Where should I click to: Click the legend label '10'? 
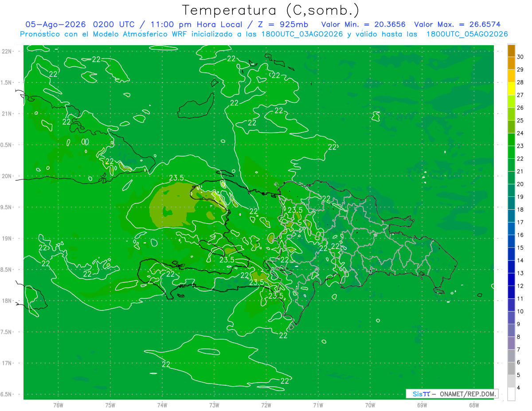(520, 311)
